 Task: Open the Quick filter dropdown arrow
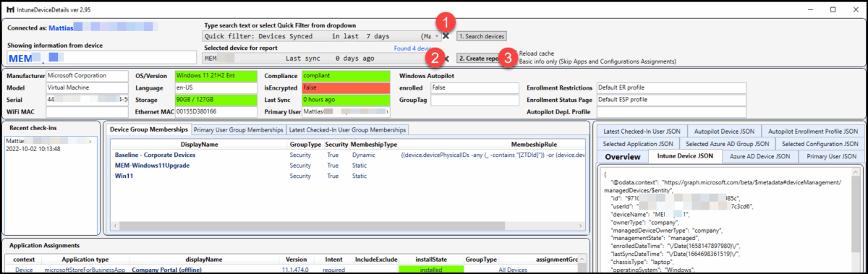437,35
